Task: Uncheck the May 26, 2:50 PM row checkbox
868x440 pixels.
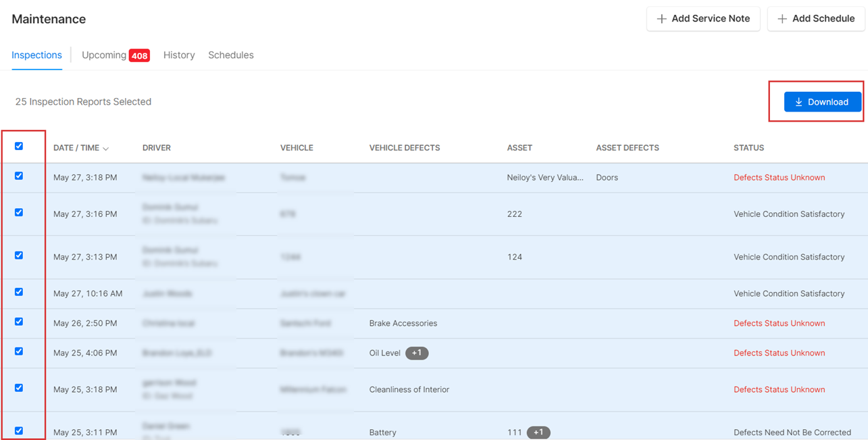Action: tap(19, 322)
